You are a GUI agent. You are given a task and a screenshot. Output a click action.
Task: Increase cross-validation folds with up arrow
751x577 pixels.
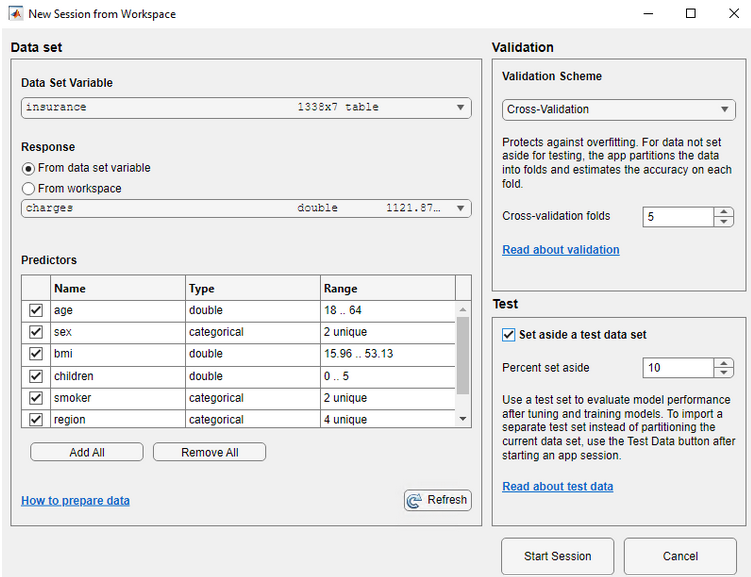tap(724, 211)
